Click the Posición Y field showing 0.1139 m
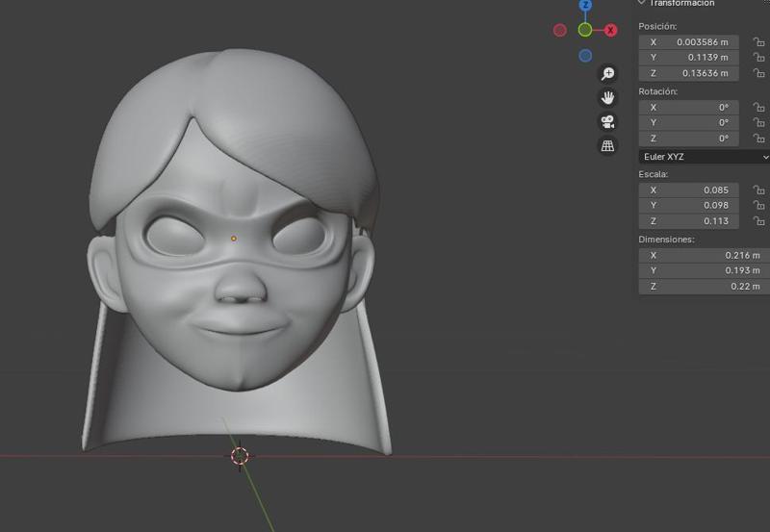770x532 pixels. pyautogui.click(x=689, y=58)
